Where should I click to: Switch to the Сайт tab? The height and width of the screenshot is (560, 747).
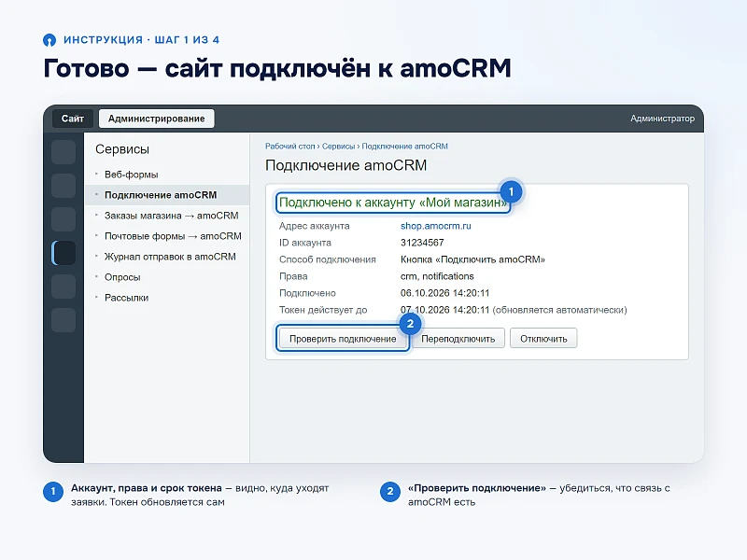coord(73,119)
